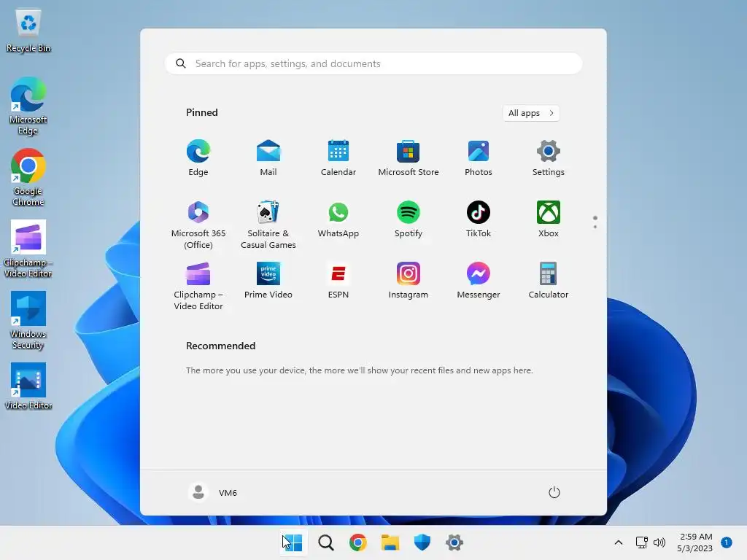Open the VM6 user account menu

pyautogui.click(x=213, y=492)
